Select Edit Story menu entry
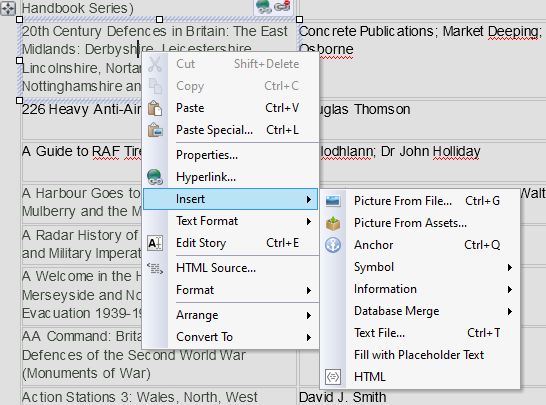The width and height of the screenshot is (546, 405). [x=231, y=243]
